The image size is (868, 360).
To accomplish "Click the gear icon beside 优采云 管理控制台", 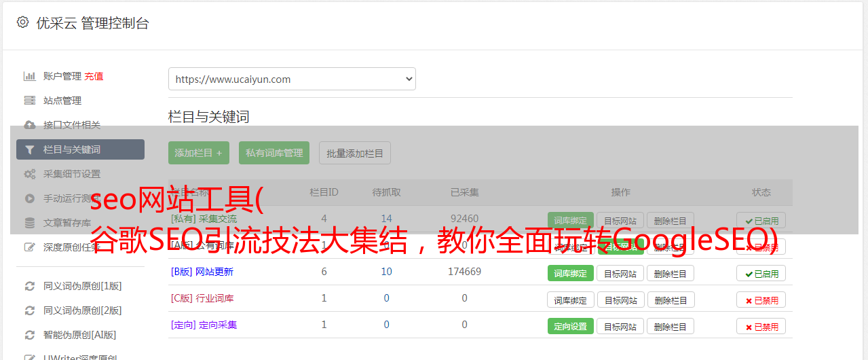I will click(x=22, y=22).
